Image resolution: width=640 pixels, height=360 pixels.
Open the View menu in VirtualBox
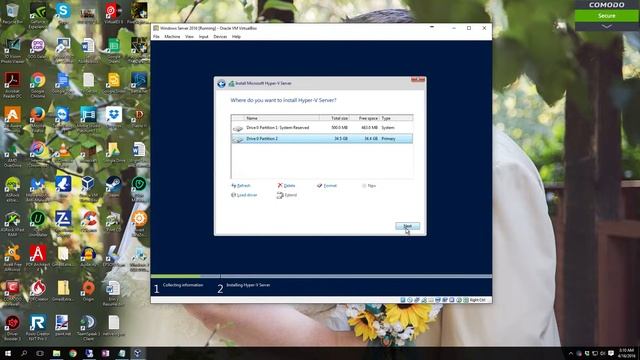189,37
